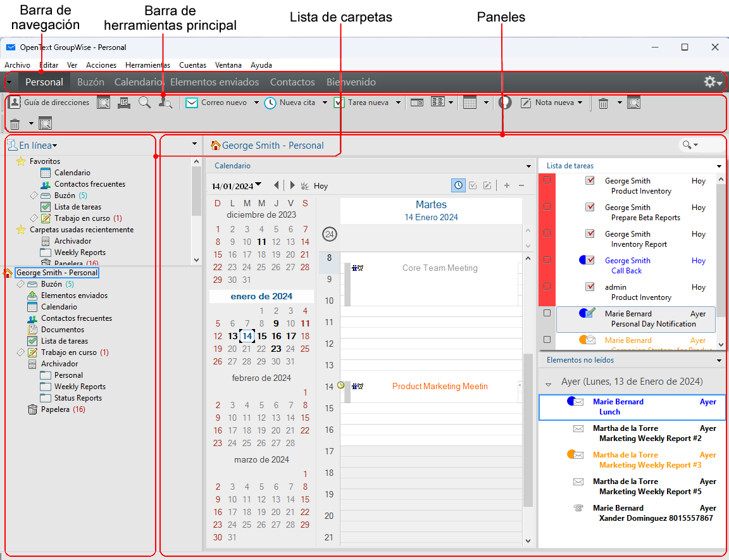Click the QuickViewer icon beside Guía de direcciones

(x=103, y=103)
